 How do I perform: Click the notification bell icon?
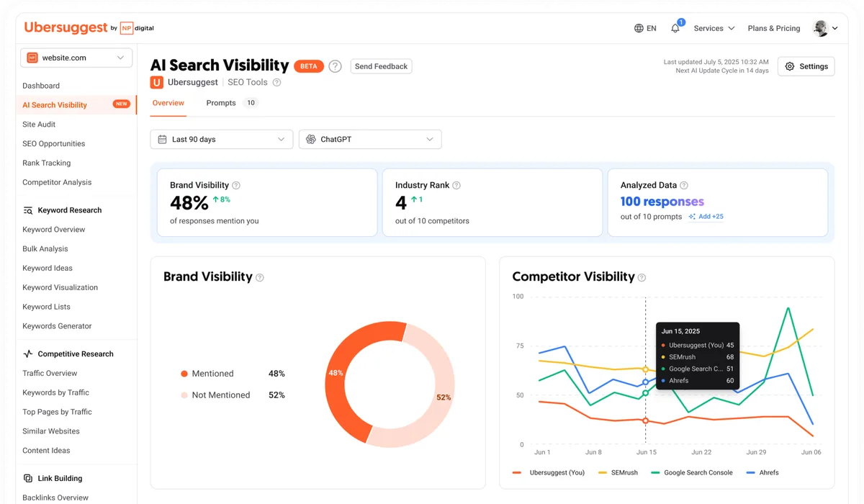point(675,29)
